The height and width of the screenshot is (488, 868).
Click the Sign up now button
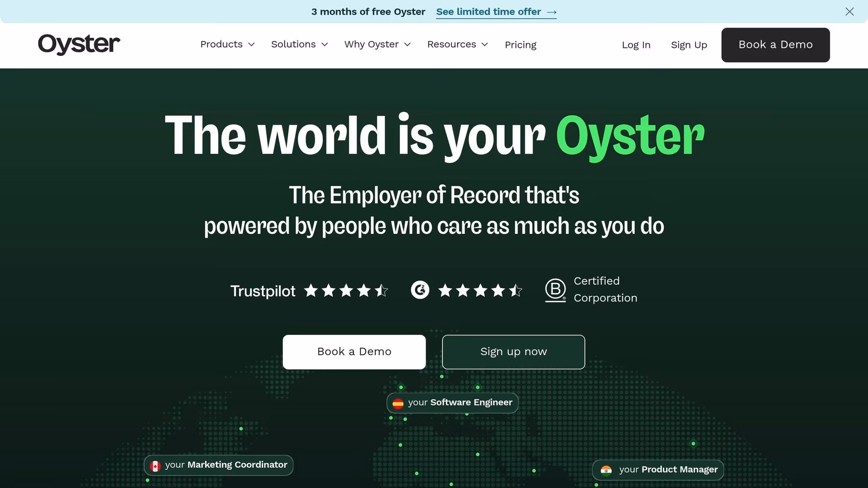[x=513, y=352]
